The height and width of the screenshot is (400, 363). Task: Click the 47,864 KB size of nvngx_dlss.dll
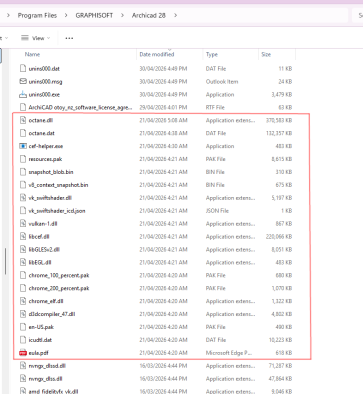click(281, 379)
